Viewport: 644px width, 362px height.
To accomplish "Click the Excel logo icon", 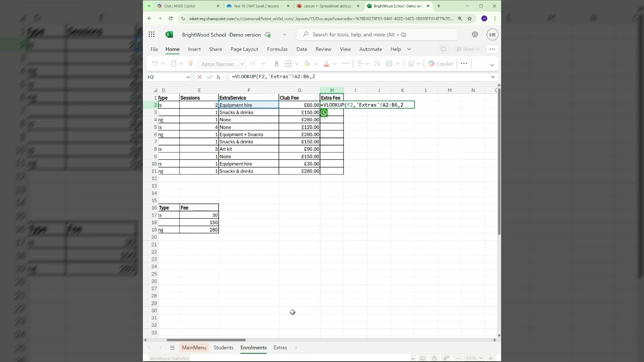I will [169, 35].
